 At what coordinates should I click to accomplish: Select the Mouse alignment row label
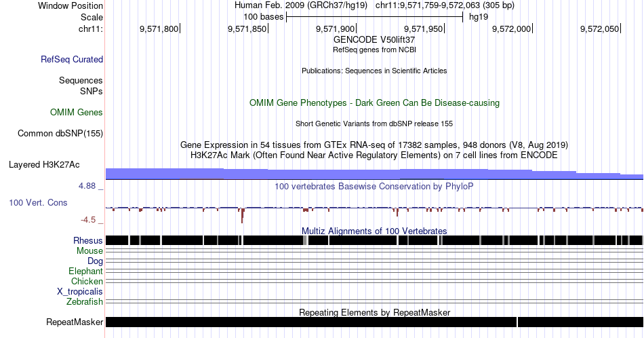pos(89,251)
